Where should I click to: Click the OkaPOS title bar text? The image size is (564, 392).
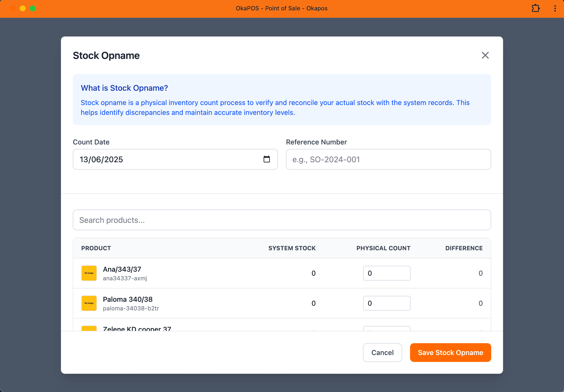pos(282,8)
